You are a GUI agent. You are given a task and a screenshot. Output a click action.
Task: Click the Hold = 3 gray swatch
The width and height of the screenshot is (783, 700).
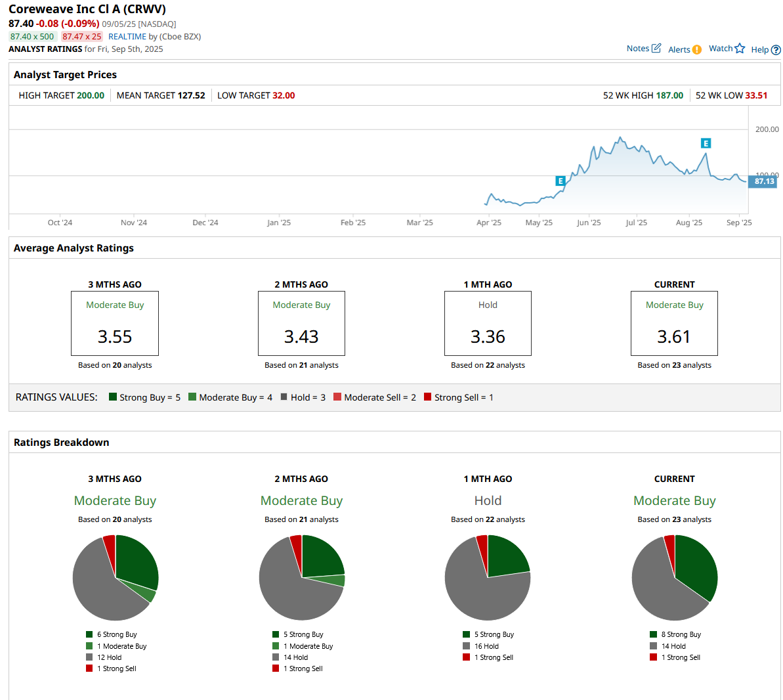point(284,397)
